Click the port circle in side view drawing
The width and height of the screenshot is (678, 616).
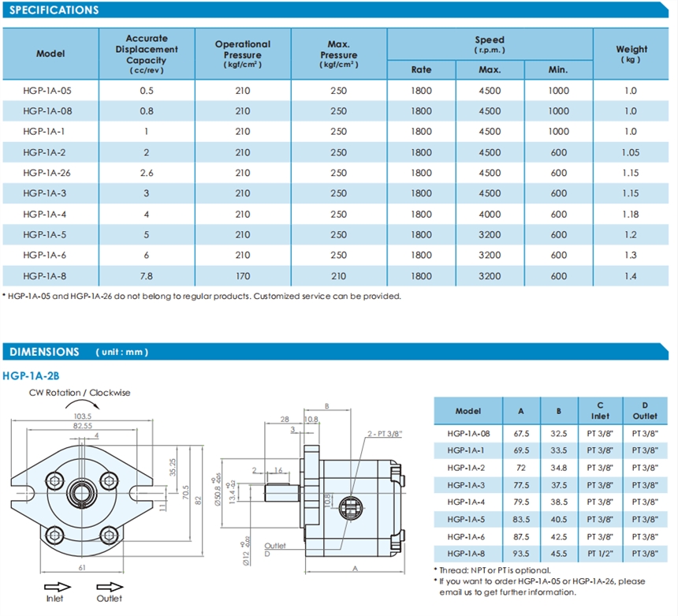(x=351, y=506)
